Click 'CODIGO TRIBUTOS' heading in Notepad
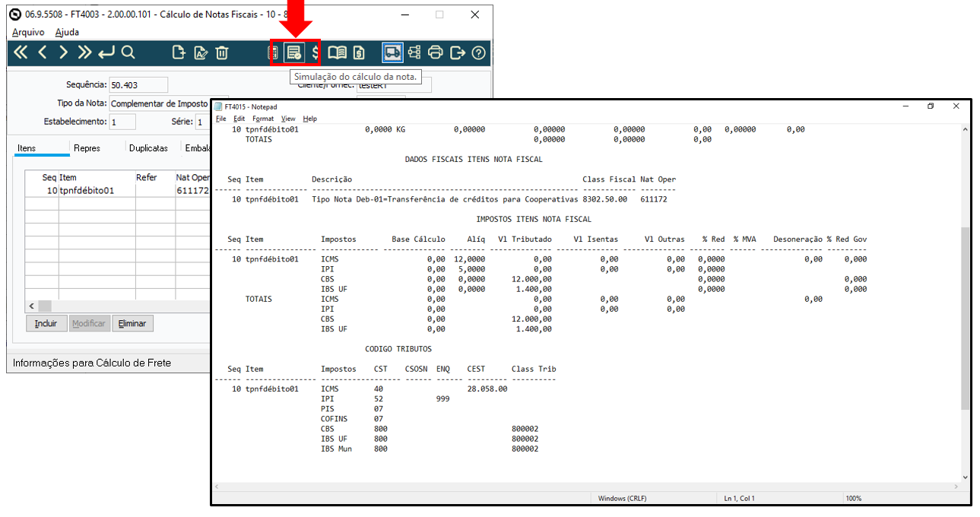 coord(398,348)
